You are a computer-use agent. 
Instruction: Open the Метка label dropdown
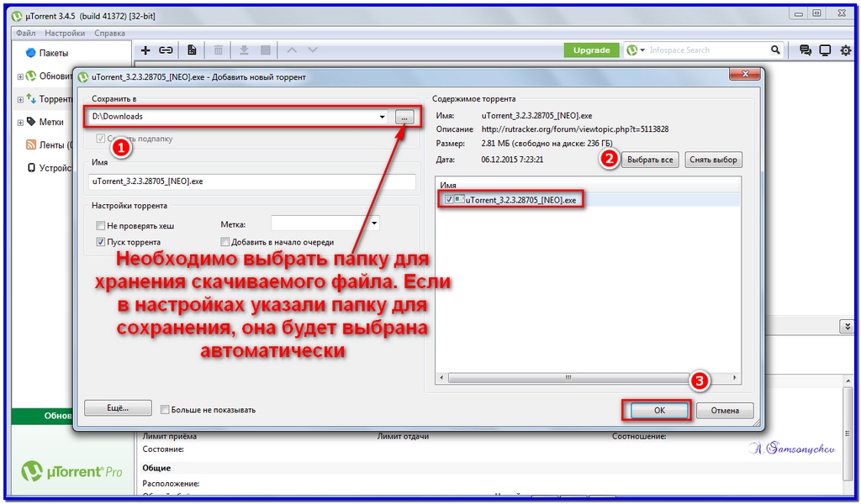point(325,223)
